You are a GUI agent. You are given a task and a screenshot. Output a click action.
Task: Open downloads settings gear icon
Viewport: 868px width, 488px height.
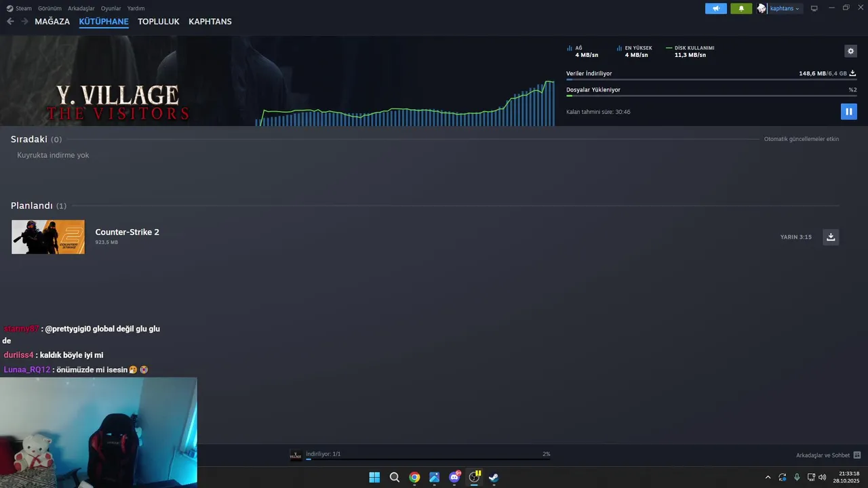(x=850, y=51)
